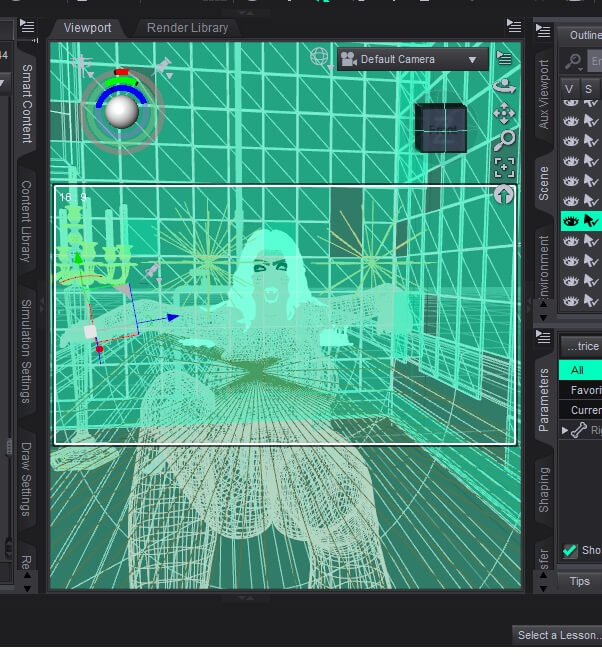
Task: Open the Environment side tab
Action: (x=544, y=266)
